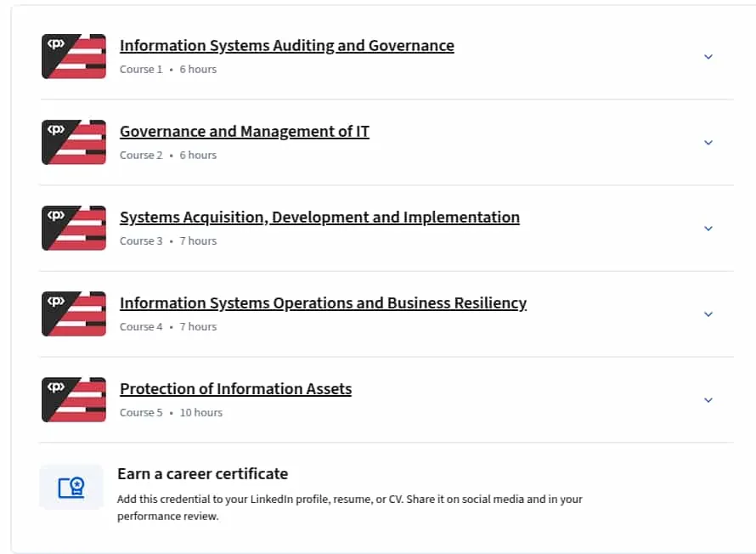Expand the Course 4 details chevron

708,314
